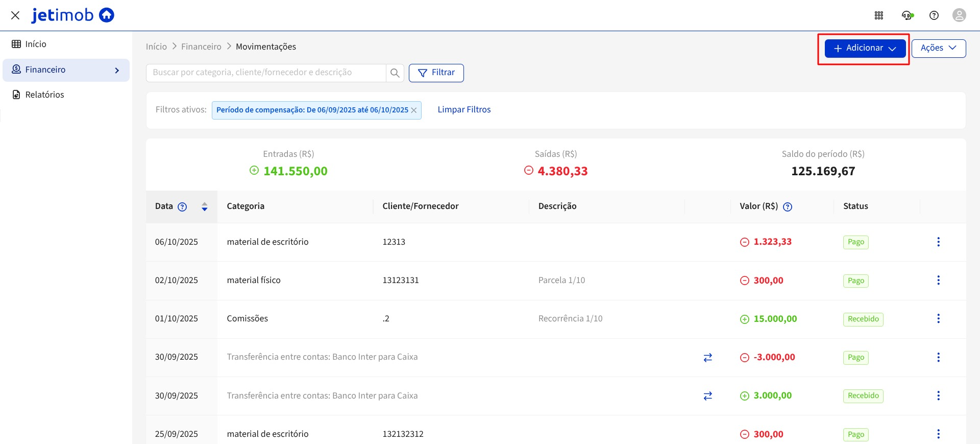Expand the Adicionar dropdown button
The image size is (980, 444).
coord(865,49)
